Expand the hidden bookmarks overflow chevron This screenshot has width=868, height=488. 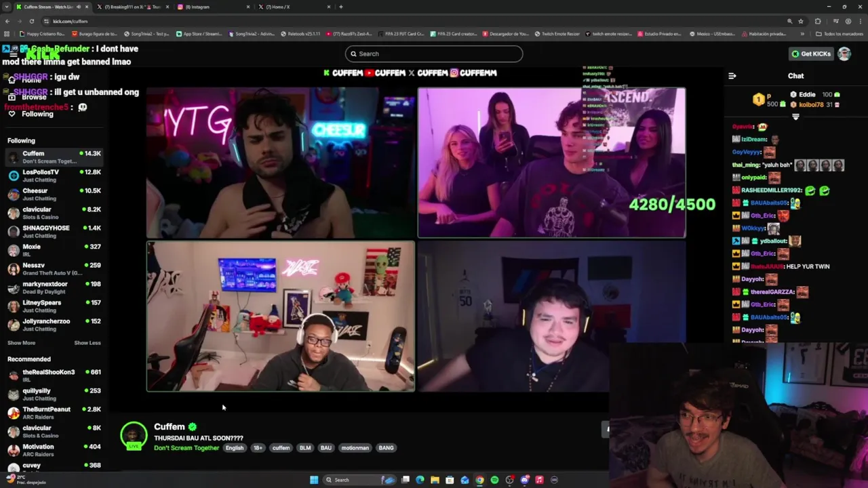pyautogui.click(x=803, y=33)
